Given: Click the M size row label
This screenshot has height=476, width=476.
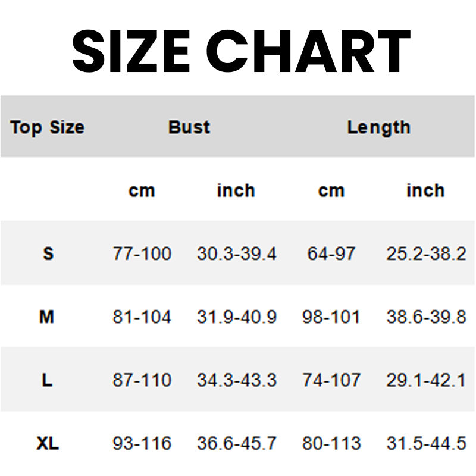Looking at the screenshot, I should (x=47, y=317).
